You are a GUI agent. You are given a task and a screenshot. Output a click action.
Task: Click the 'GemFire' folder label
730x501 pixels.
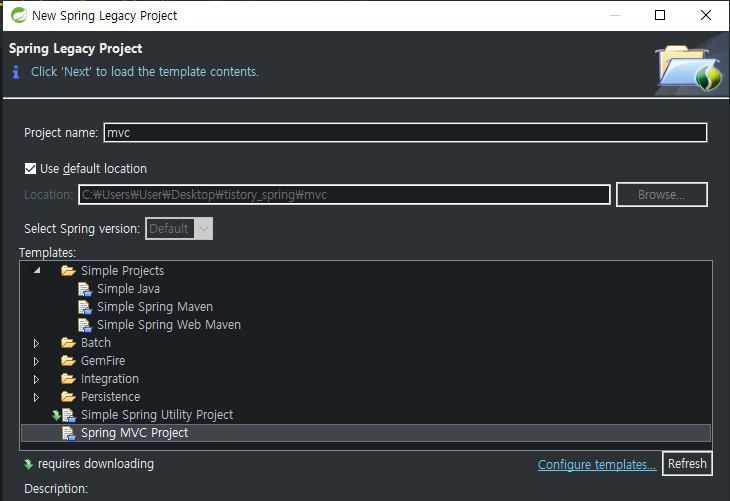coord(103,361)
